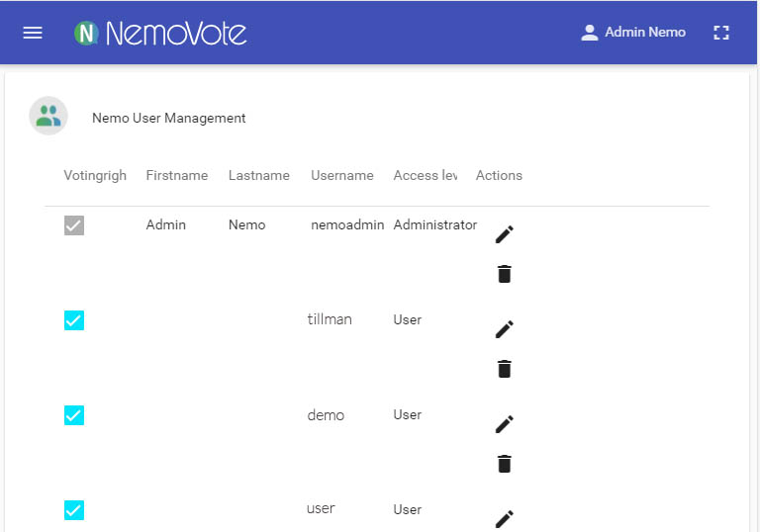
Task: Sort by Access level column header
Action: tap(426, 175)
